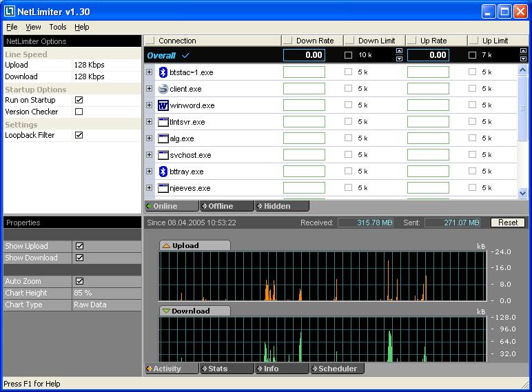Click the Received 315.78 MB value
Screen dimensions: 532x392
click(366, 223)
